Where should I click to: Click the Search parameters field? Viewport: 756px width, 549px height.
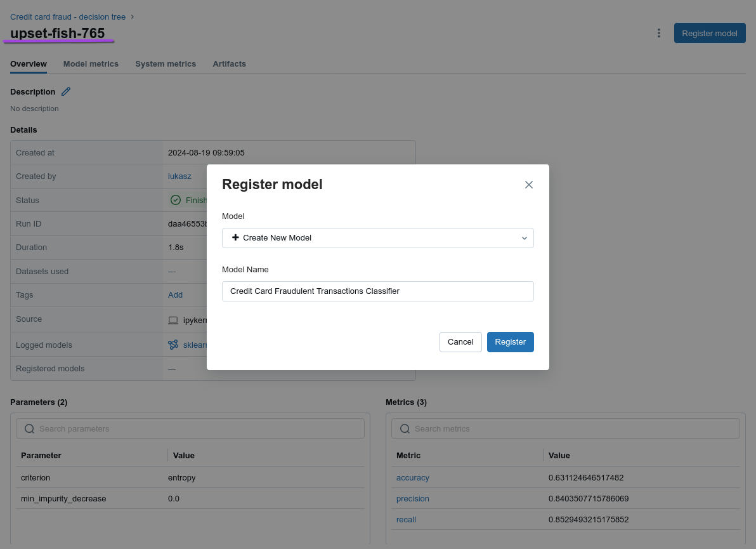(x=190, y=429)
